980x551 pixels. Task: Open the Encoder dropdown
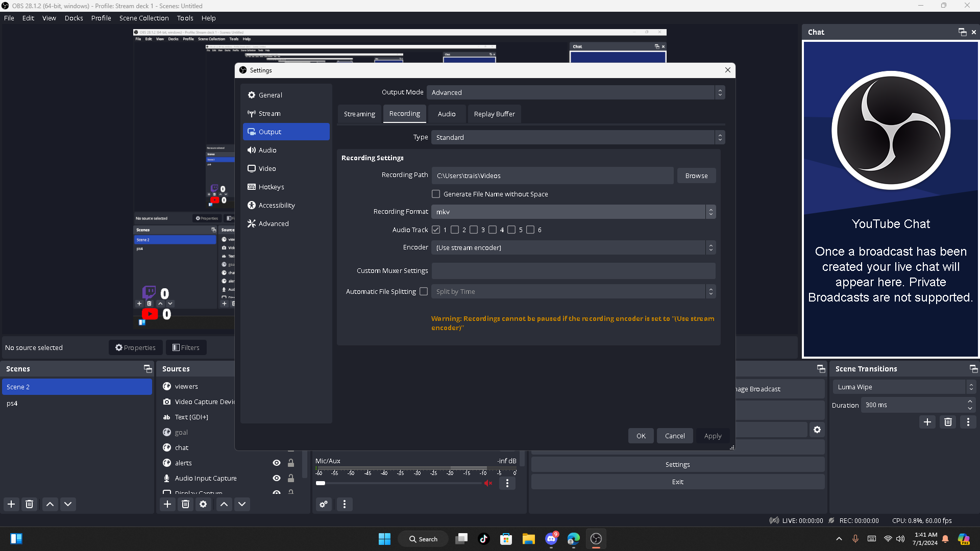(573, 247)
